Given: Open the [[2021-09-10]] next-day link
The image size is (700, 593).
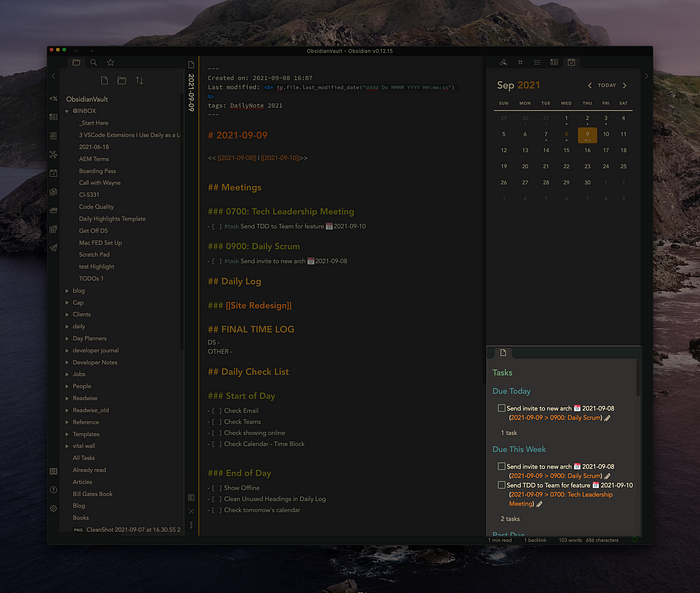Looking at the screenshot, I should pyautogui.click(x=280, y=158).
